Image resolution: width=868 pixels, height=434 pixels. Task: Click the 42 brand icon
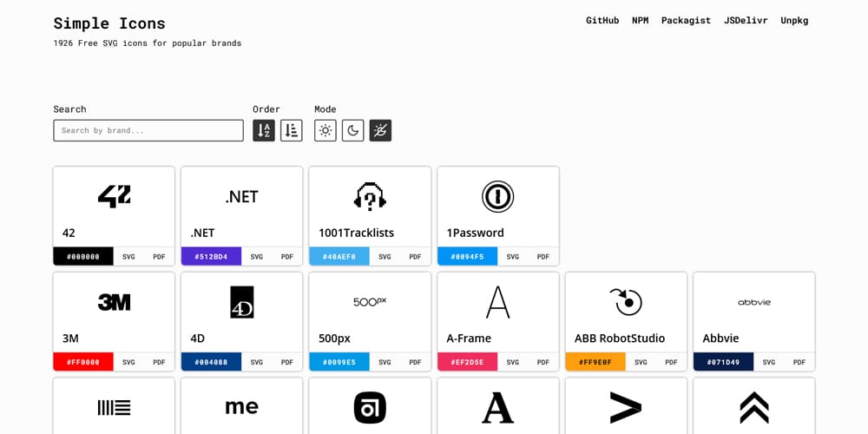[x=114, y=196]
